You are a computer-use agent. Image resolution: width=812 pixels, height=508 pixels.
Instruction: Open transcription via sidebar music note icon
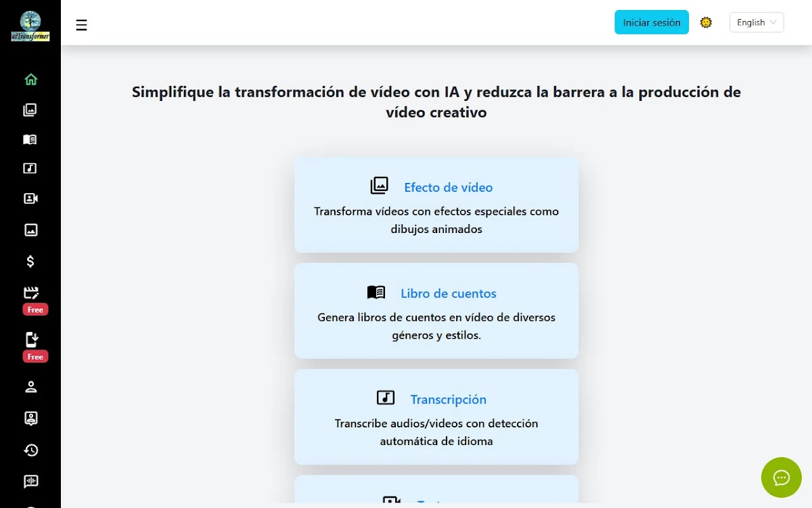coord(30,169)
